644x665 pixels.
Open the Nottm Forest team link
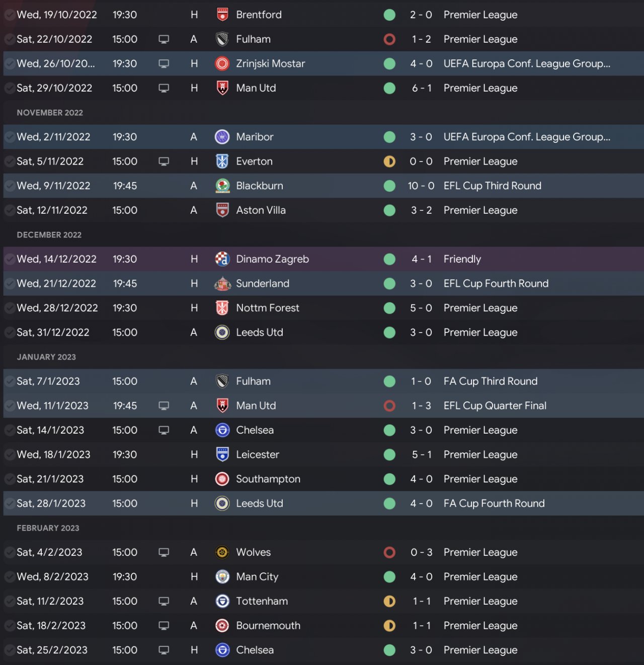(x=267, y=308)
